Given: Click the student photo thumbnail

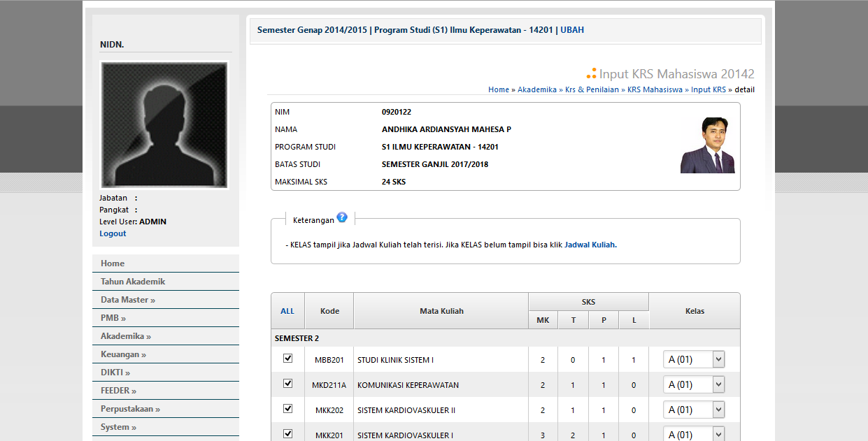Looking at the screenshot, I should pos(708,145).
